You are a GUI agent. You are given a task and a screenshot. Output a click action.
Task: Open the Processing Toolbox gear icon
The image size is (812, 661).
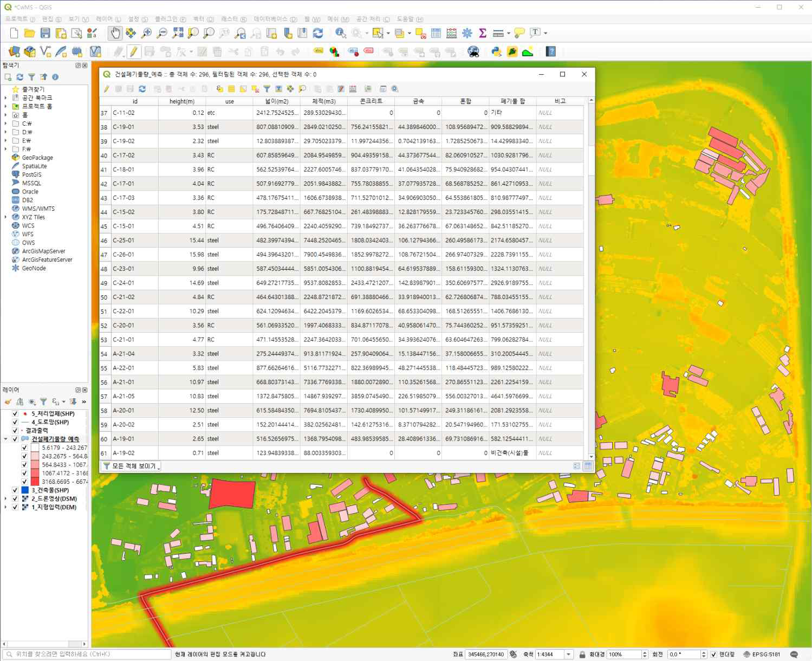coord(467,34)
